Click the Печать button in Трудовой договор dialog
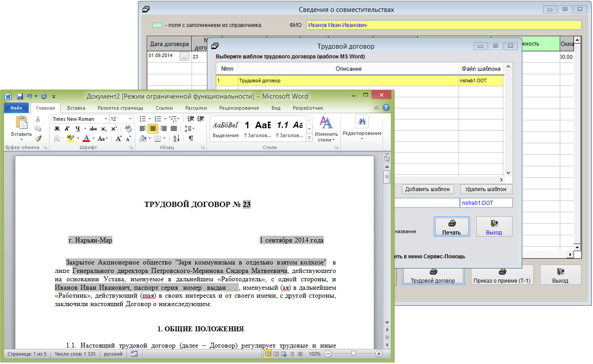Screen dimensions: 593x364 [451, 226]
